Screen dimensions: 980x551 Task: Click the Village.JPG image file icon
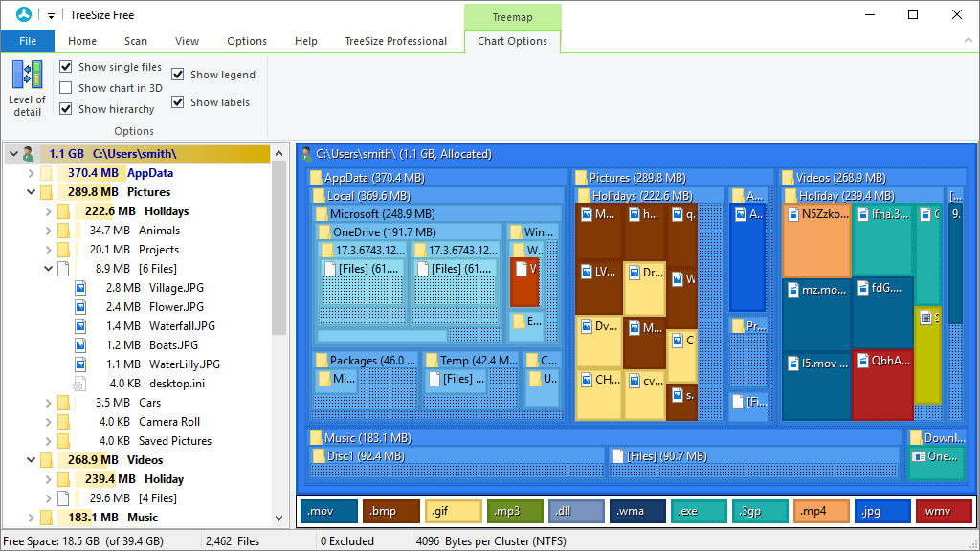[80, 288]
